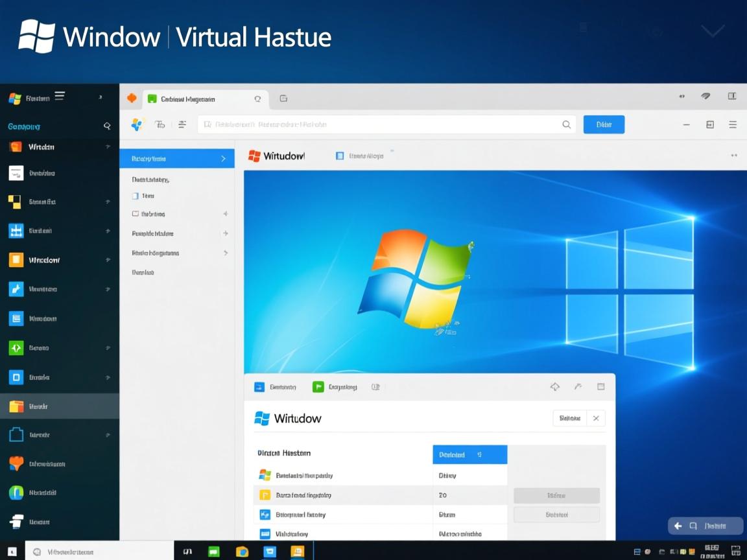Screen dimensions: 747x560
Task: Expand the chevron on the highlighted blue menu entry
Action: pos(222,158)
